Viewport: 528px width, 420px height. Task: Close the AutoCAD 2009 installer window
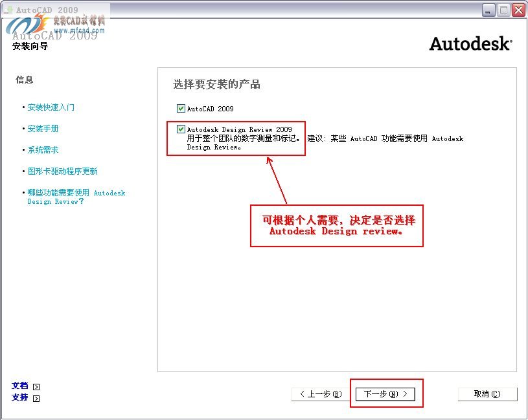[518, 10]
